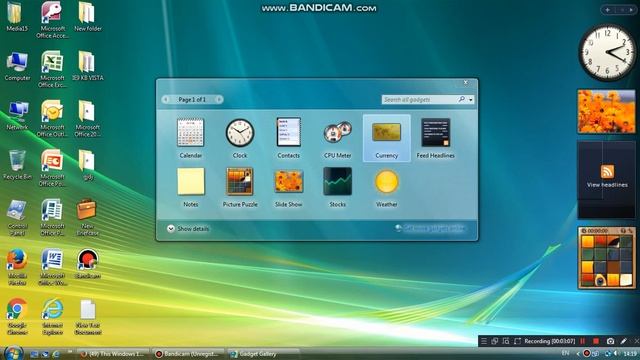Expand Show details in the Gadget Gallery
Viewport: 640px width, 360px height.
pos(188,229)
